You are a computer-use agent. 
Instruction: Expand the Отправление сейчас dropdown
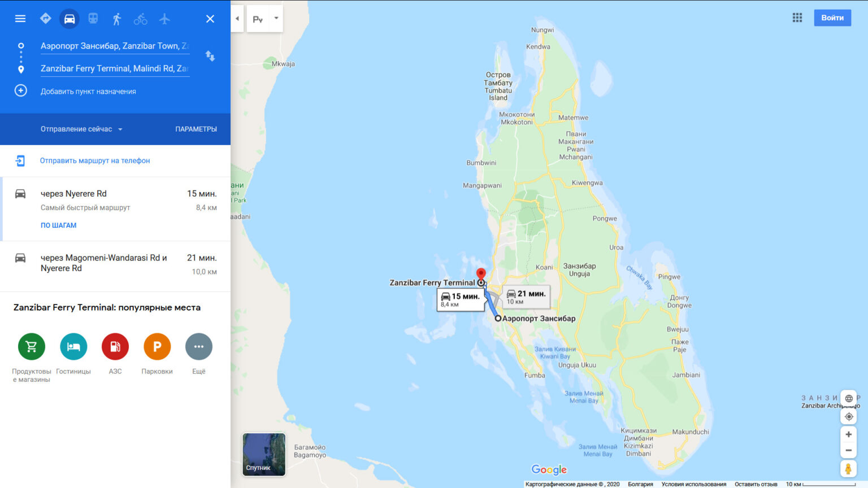(81, 129)
